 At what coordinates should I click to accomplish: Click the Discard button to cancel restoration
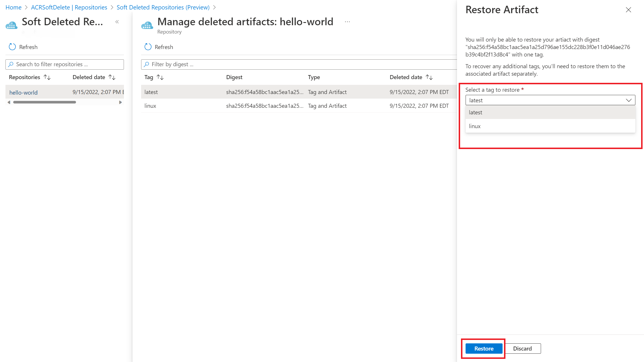pyautogui.click(x=522, y=348)
